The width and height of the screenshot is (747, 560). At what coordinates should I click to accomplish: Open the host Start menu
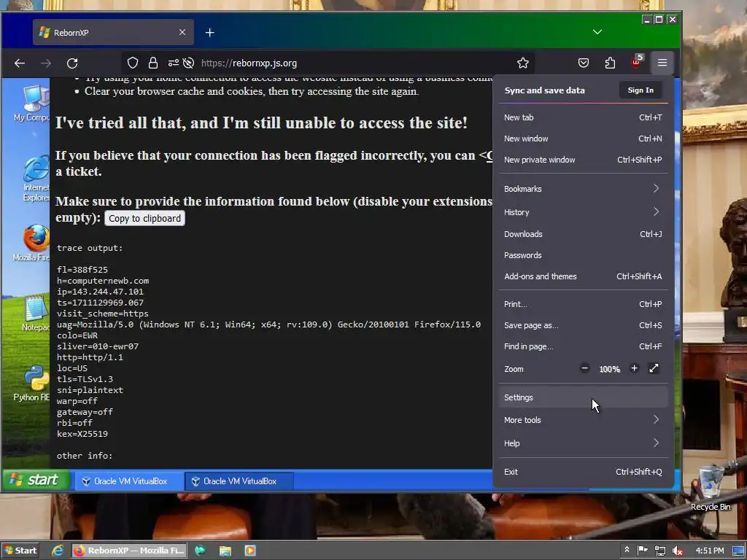[20, 551]
